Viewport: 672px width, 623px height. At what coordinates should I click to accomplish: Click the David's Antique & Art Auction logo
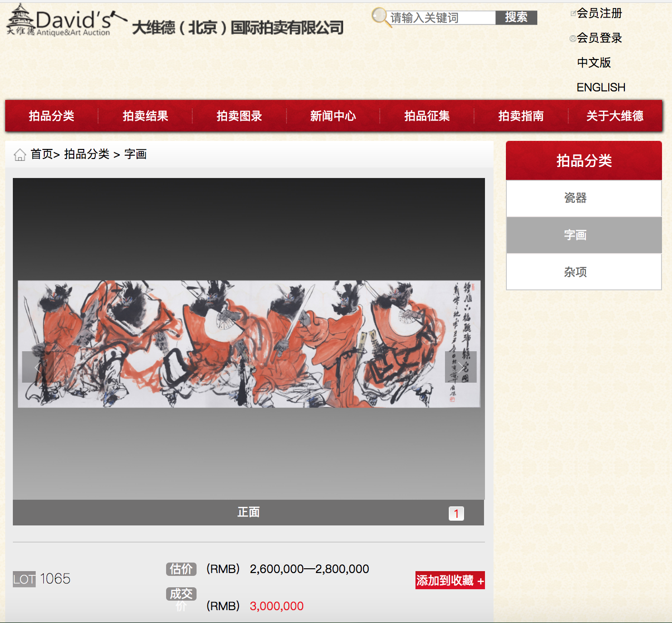pyautogui.click(x=67, y=20)
